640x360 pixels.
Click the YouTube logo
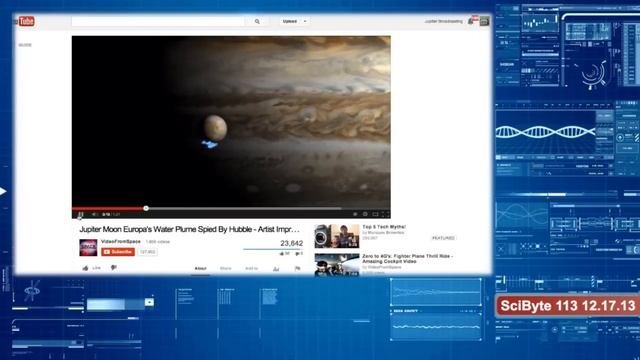[25, 21]
